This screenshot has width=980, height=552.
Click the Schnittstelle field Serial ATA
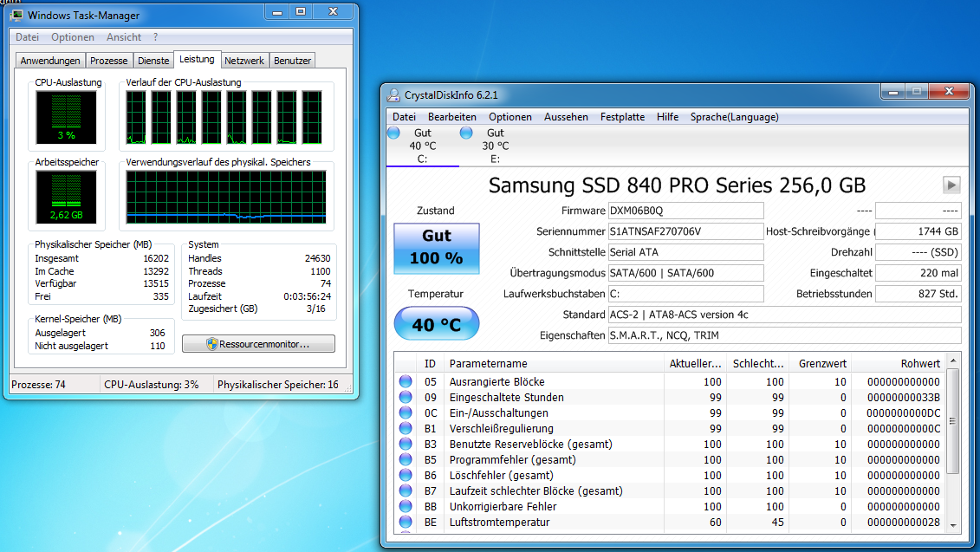(x=685, y=252)
